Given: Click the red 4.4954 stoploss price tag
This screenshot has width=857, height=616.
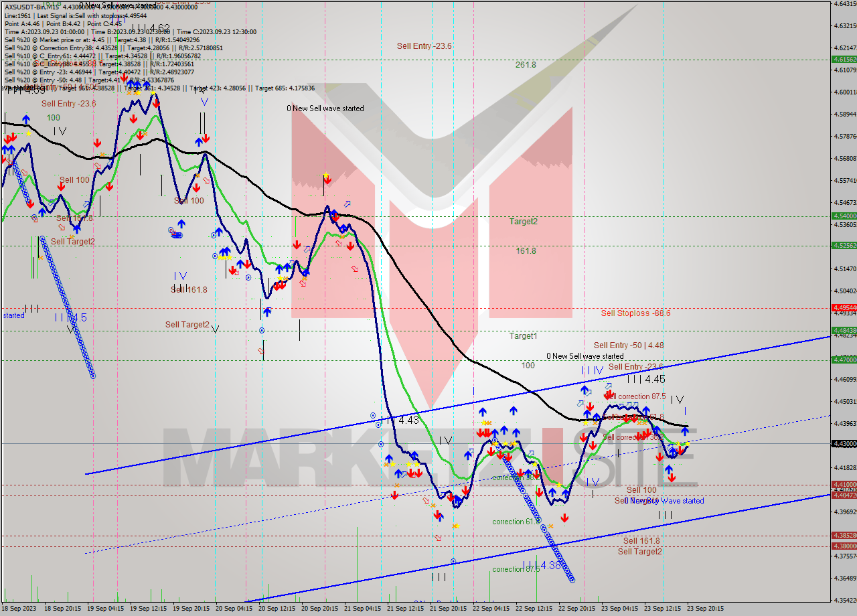Looking at the screenshot, I should 844,308.
